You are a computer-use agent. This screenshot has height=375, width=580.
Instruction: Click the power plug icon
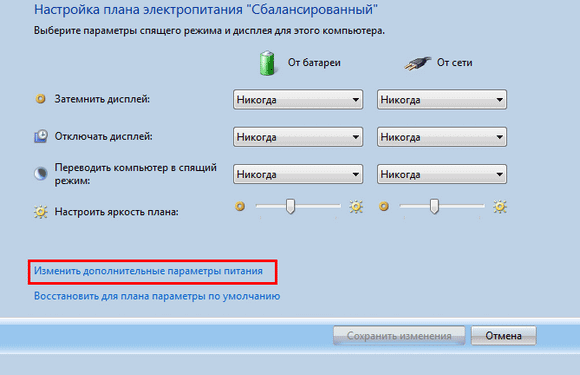point(417,63)
